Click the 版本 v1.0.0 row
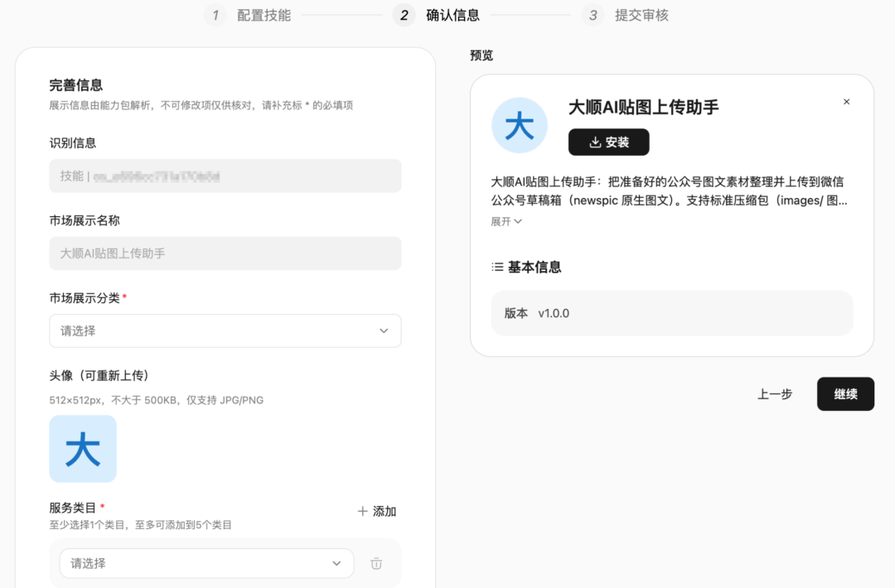 [672, 313]
